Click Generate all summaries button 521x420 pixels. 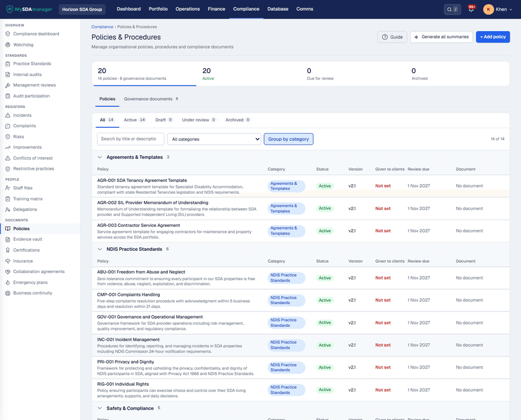(x=441, y=37)
